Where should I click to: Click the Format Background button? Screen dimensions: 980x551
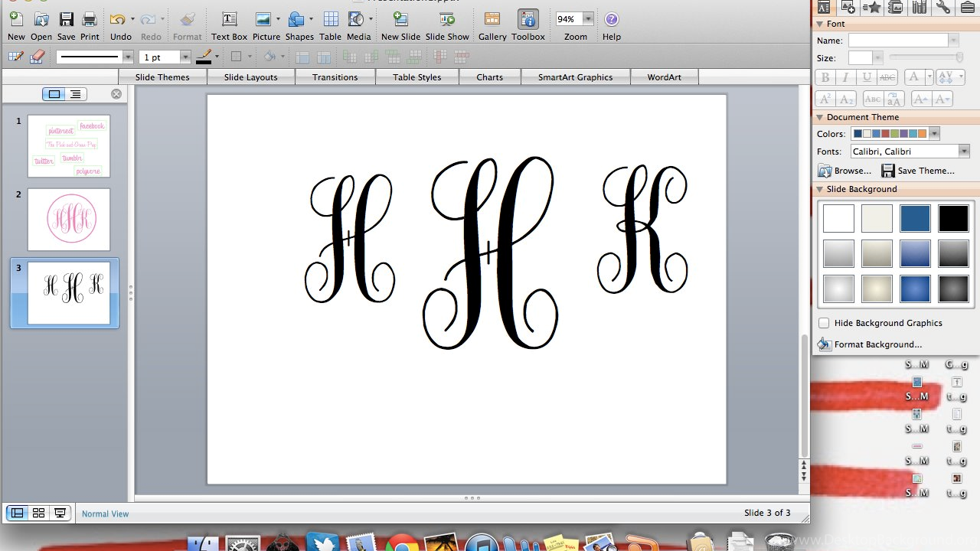877,344
